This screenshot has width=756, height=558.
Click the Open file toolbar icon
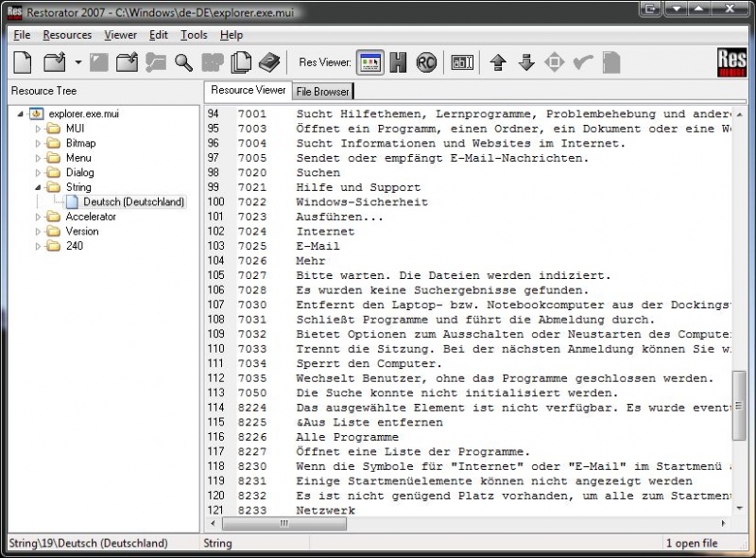[x=55, y=62]
